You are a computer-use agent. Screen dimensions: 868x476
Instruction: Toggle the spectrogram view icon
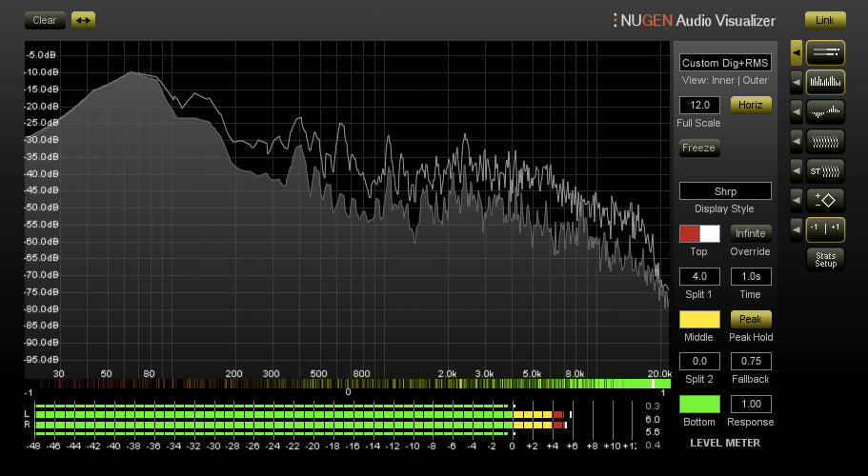pos(825,142)
